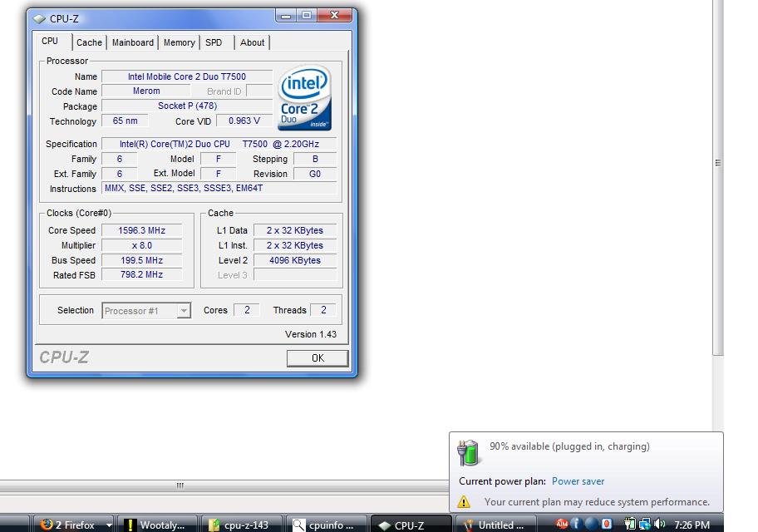Screen dimensions: 758x532
Task: Click the Power saver plan link
Action: 578,481
